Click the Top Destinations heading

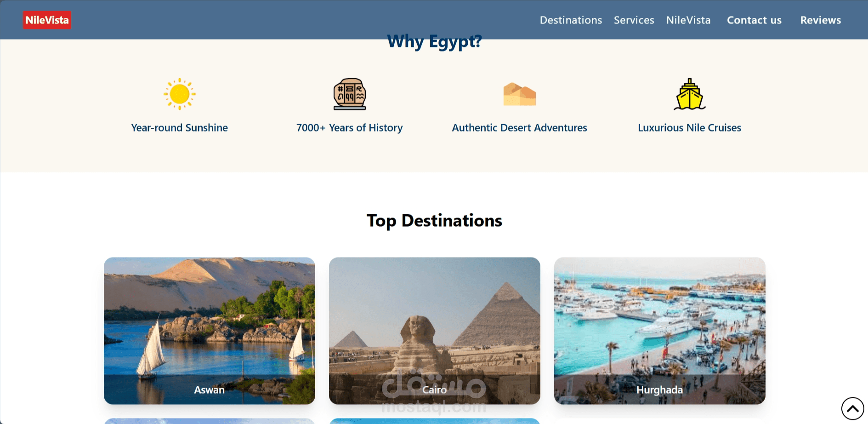pyautogui.click(x=435, y=221)
